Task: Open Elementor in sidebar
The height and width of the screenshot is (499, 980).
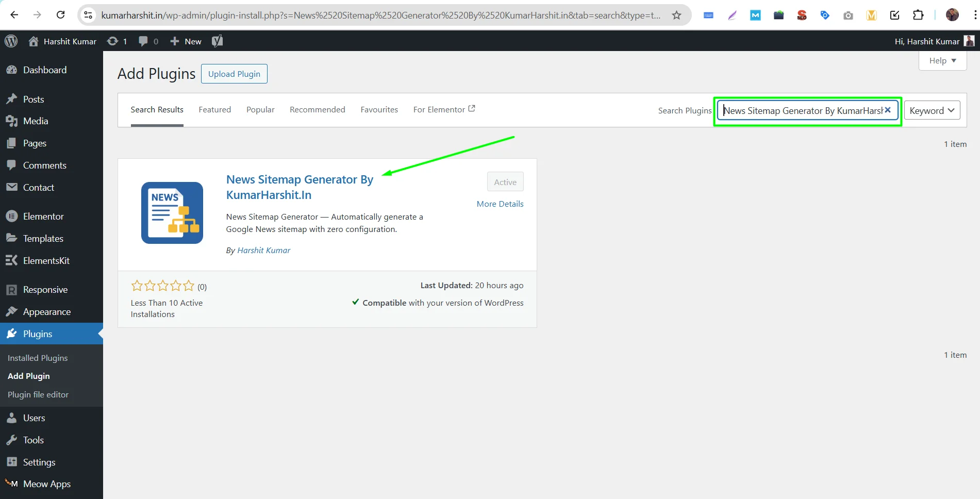Action: (52, 217)
